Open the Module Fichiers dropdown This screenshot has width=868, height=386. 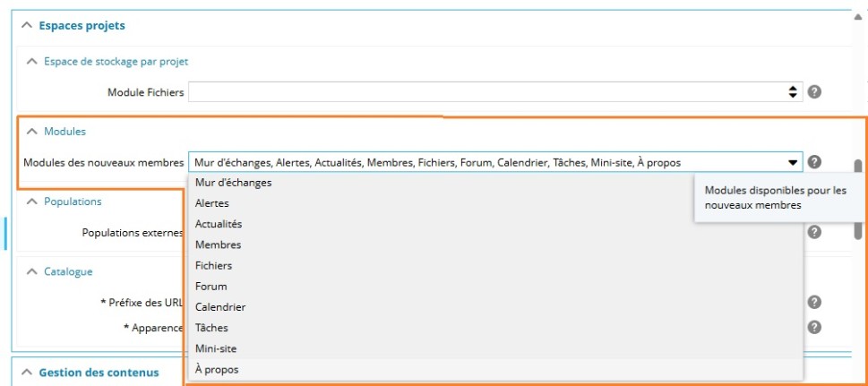click(x=792, y=91)
